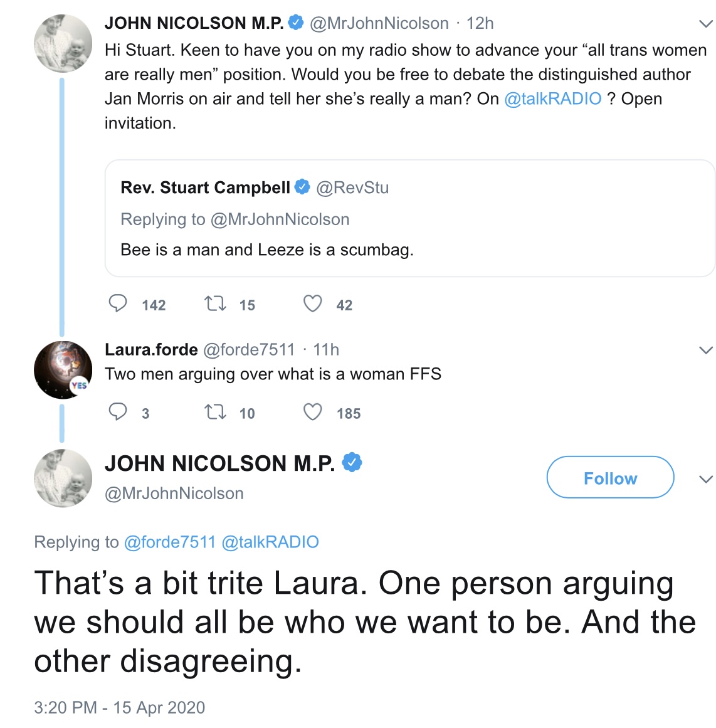Reply to Laura.forde's tweet
This screenshot has width=716, height=728.
[x=118, y=412]
